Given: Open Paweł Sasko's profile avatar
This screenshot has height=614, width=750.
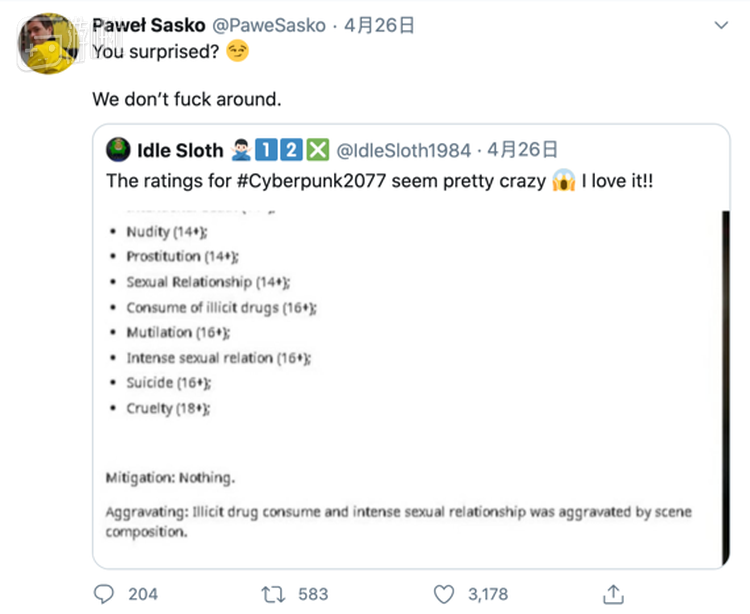Looking at the screenshot, I should coord(49,44).
